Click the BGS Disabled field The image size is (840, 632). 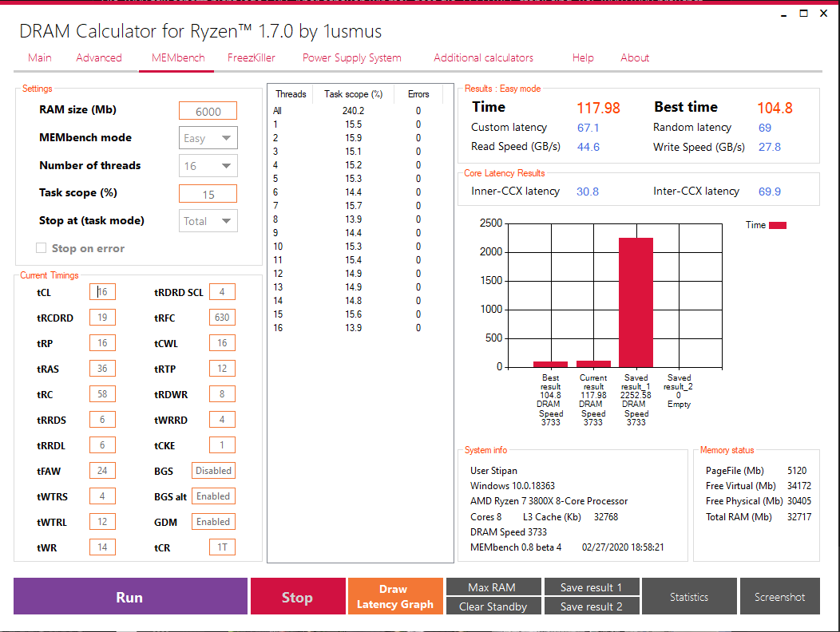click(x=213, y=470)
